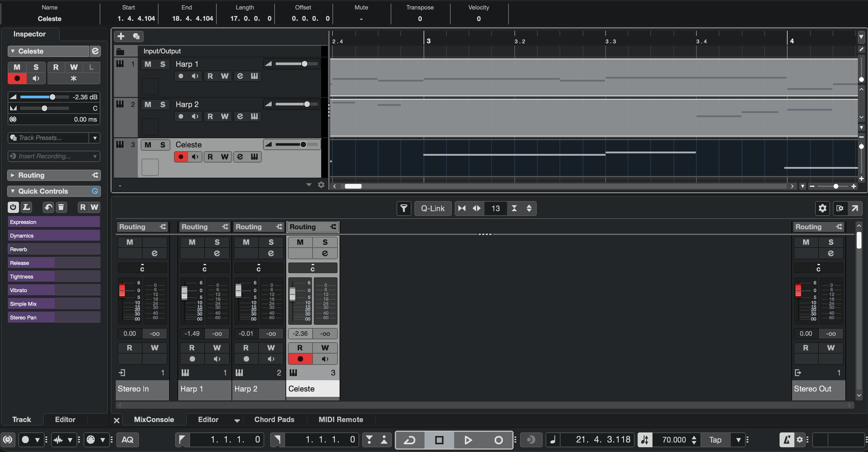The width and height of the screenshot is (868, 452).
Task: Click the Quick Controls trash icon
Action: (61, 207)
